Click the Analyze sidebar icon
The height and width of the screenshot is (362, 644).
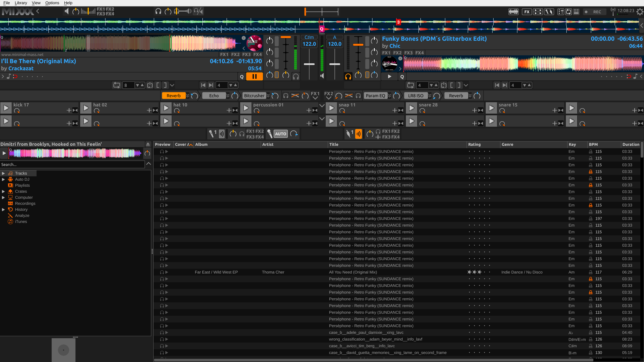tap(10, 215)
